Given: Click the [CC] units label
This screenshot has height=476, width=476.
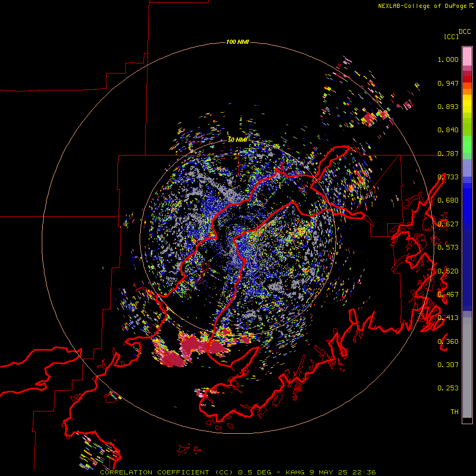Looking at the screenshot, I should coord(452,36).
